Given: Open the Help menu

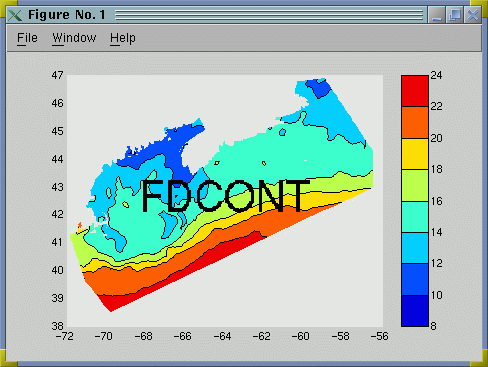Looking at the screenshot, I should 123,38.
